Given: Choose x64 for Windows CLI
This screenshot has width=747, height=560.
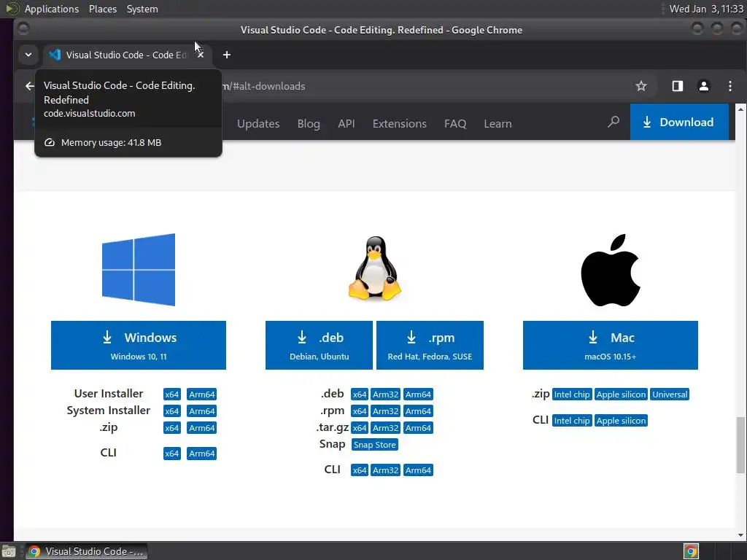Looking at the screenshot, I should click(x=172, y=454).
